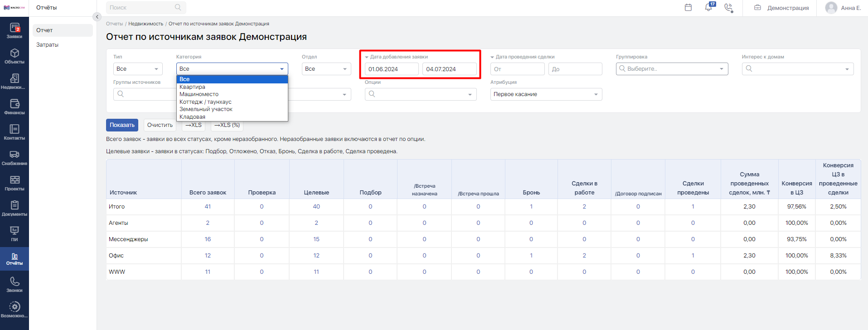Click the Показать button
This screenshot has height=330, width=868.
(122, 125)
